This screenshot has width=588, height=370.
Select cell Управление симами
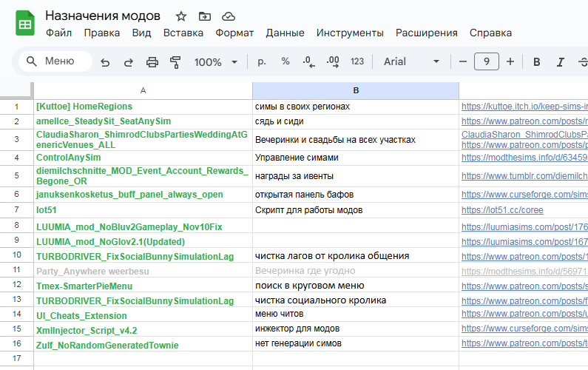point(356,158)
